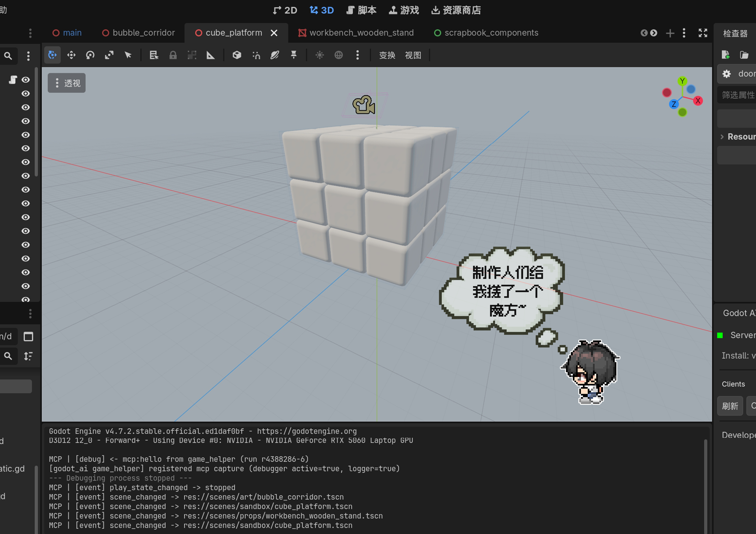Open workbench_wooden_stand scene tab

tap(356, 33)
